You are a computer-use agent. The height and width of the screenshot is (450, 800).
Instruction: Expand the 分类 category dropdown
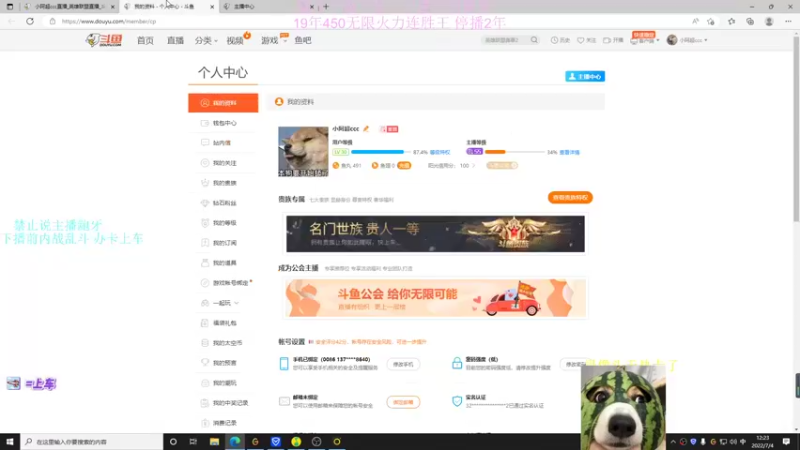coord(206,40)
